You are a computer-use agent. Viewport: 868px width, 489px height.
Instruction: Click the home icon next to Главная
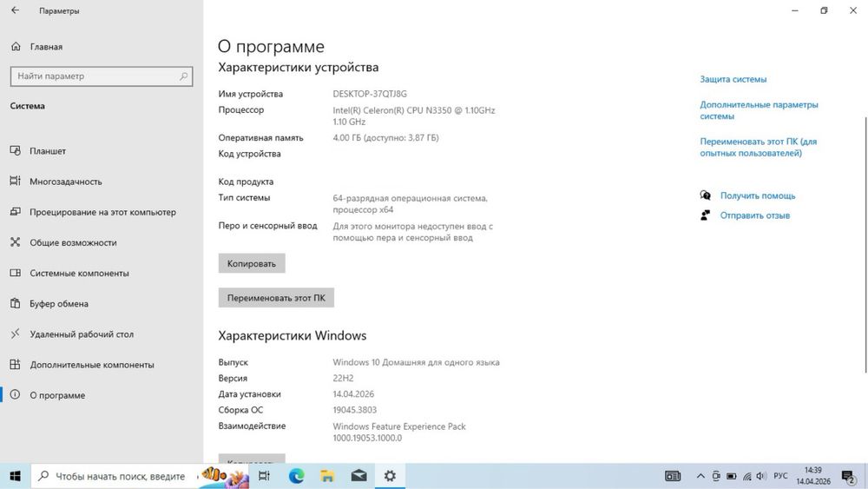click(16, 47)
